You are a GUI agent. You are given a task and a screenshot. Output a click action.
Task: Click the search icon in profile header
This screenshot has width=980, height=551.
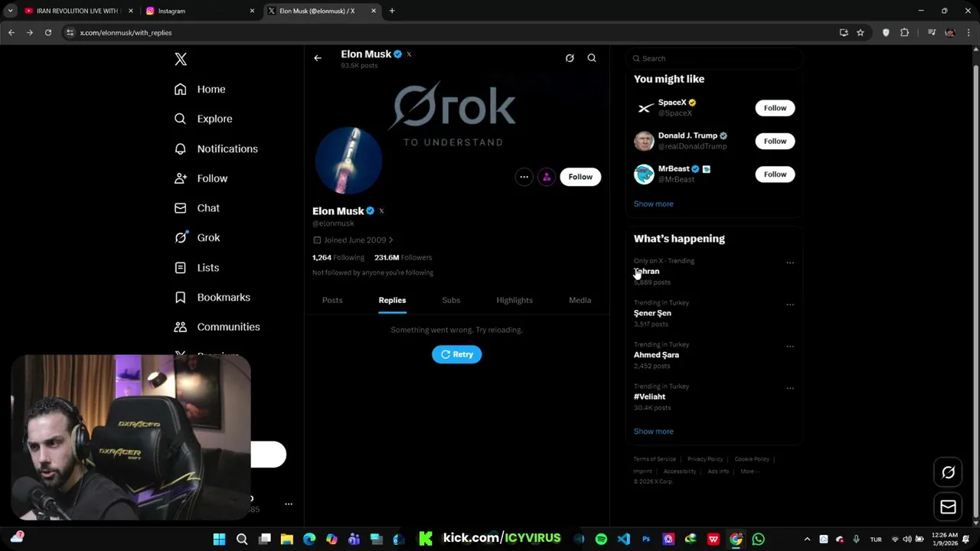592,58
